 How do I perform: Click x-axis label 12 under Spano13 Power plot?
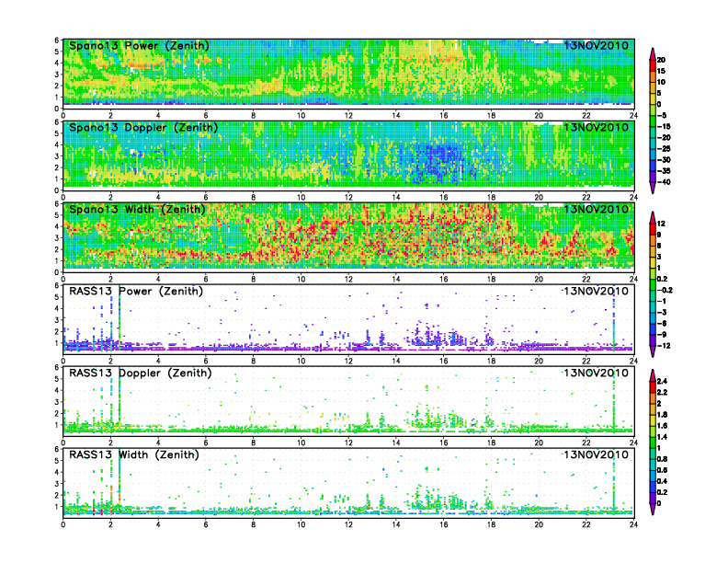pyautogui.click(x=348, y=116)
